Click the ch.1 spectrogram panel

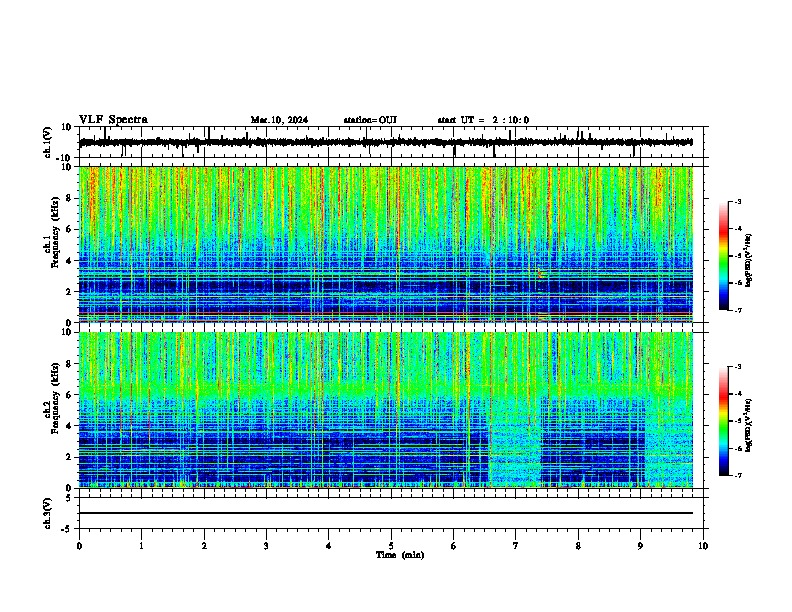[386, 244]
